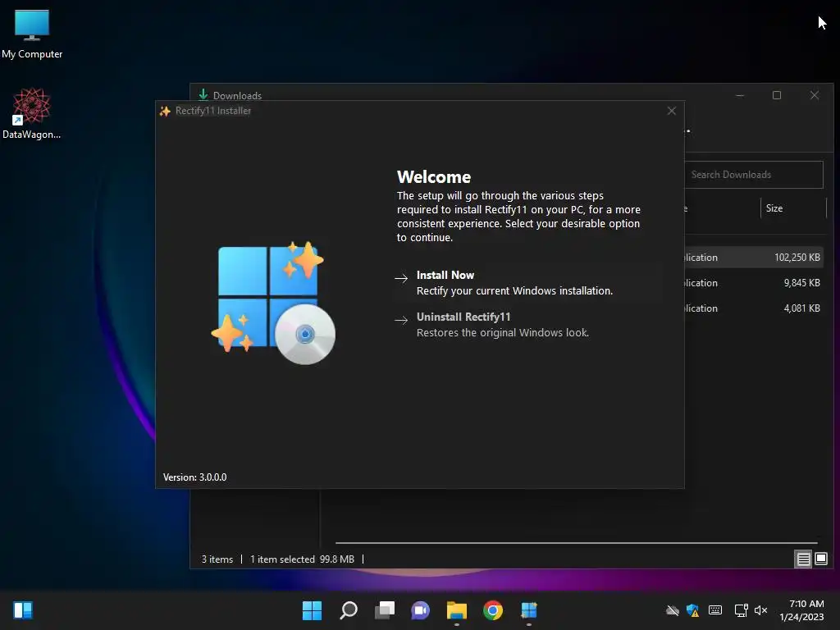Viewport: 840px width, 630px height.
Task: Open clock and date 7:10 AM
Action: click(x=802, y=610)
